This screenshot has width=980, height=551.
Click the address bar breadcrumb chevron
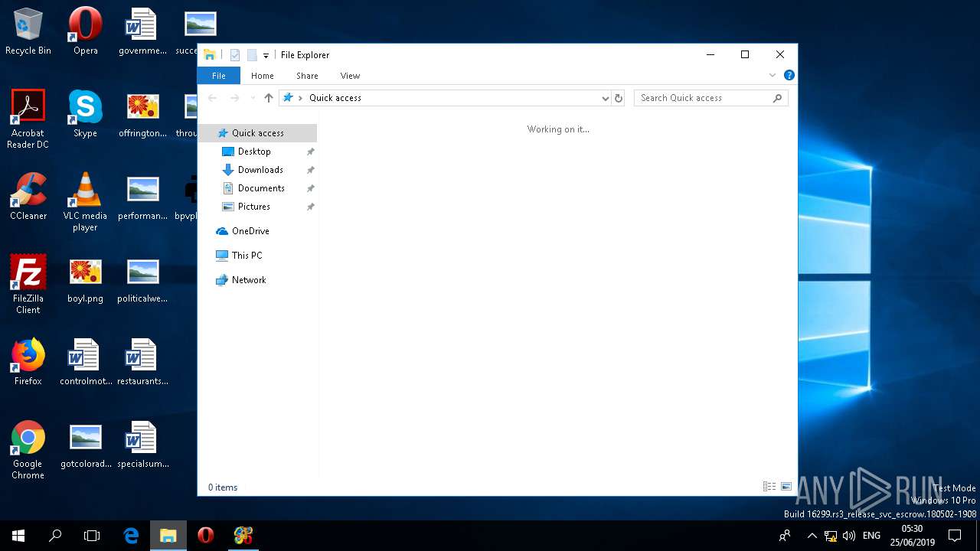click(300, 98)
